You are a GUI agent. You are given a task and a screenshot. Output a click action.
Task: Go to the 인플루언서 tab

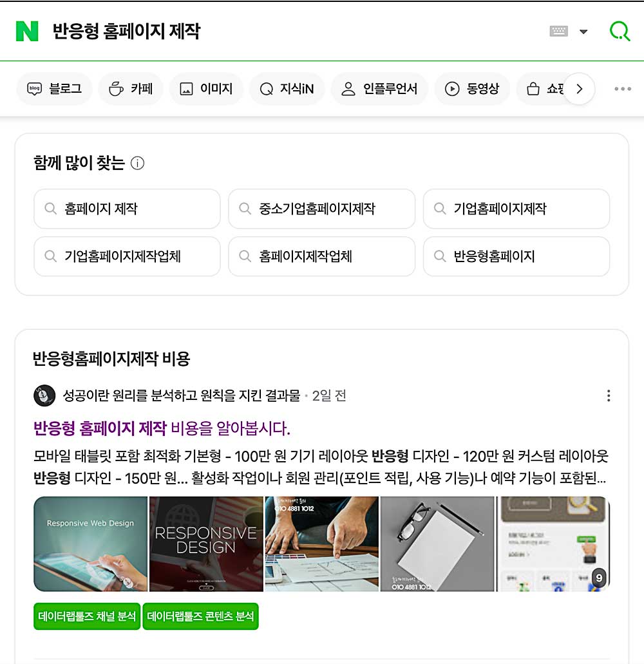(379, 89)
